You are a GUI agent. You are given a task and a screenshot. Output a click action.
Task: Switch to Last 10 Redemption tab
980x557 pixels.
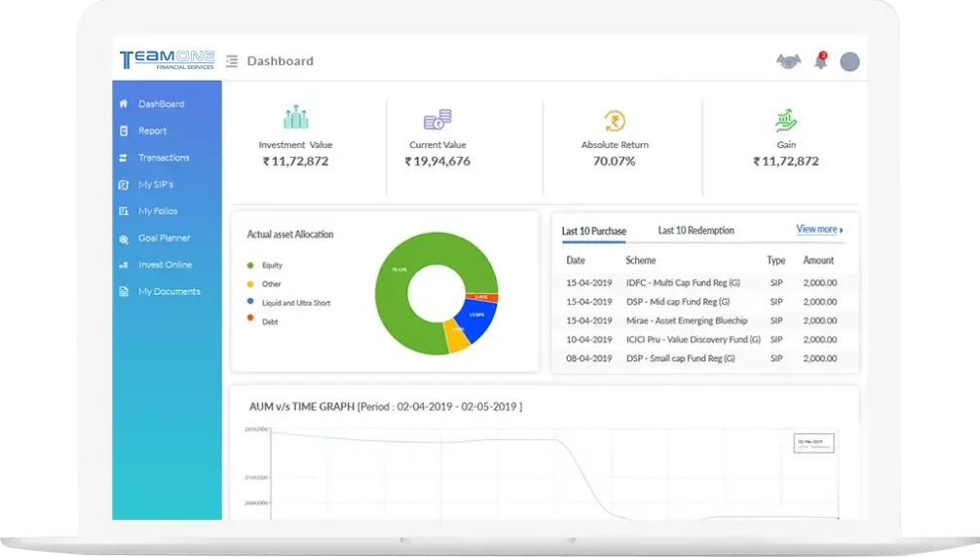click(x=696, y=231)
